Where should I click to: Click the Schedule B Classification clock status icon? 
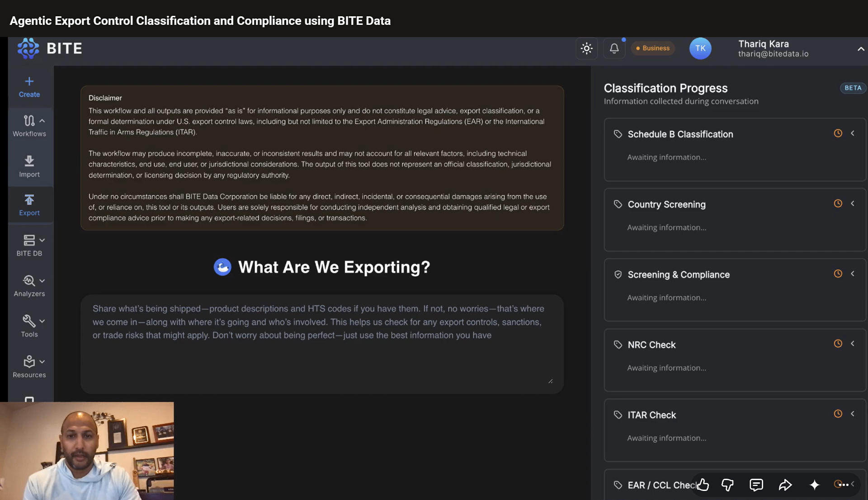(x=838, y=133)
